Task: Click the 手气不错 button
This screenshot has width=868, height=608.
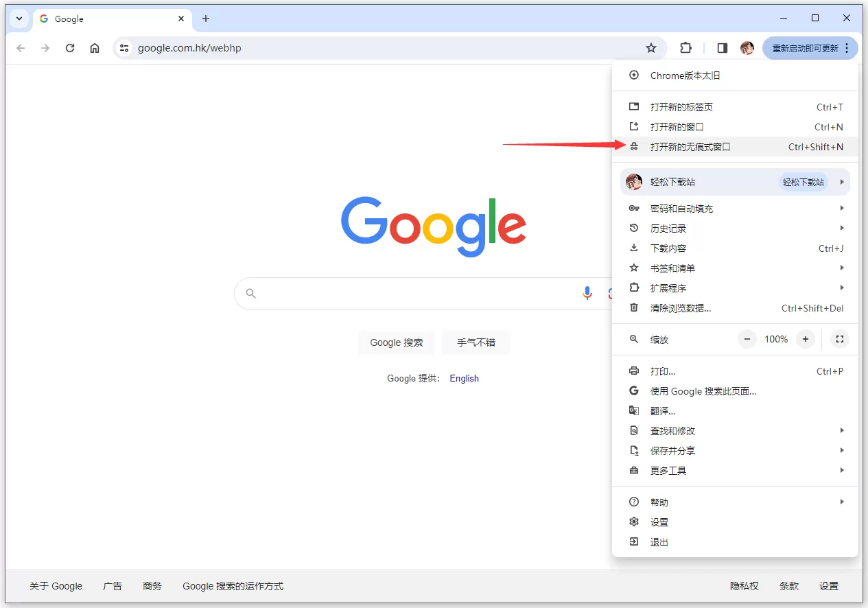Action: 476,342
